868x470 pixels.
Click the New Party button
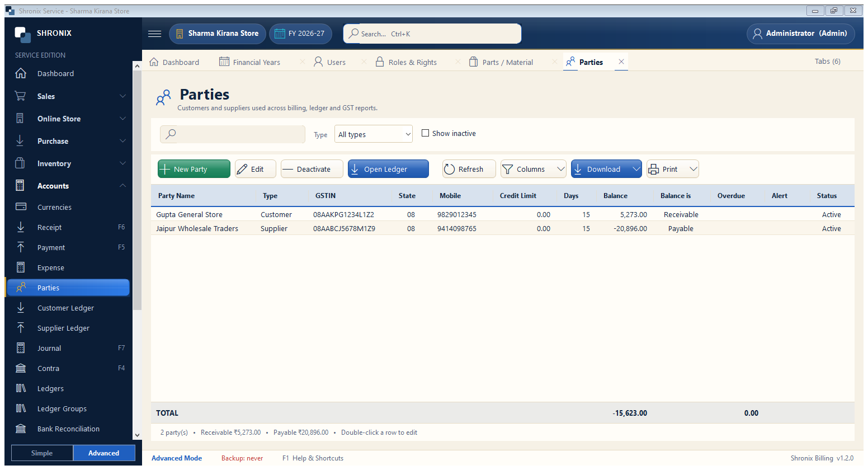click(194, 169)
